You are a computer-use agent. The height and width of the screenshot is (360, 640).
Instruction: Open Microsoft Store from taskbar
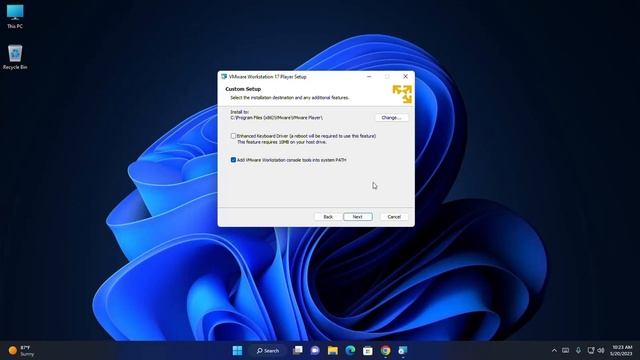[368, 350]
